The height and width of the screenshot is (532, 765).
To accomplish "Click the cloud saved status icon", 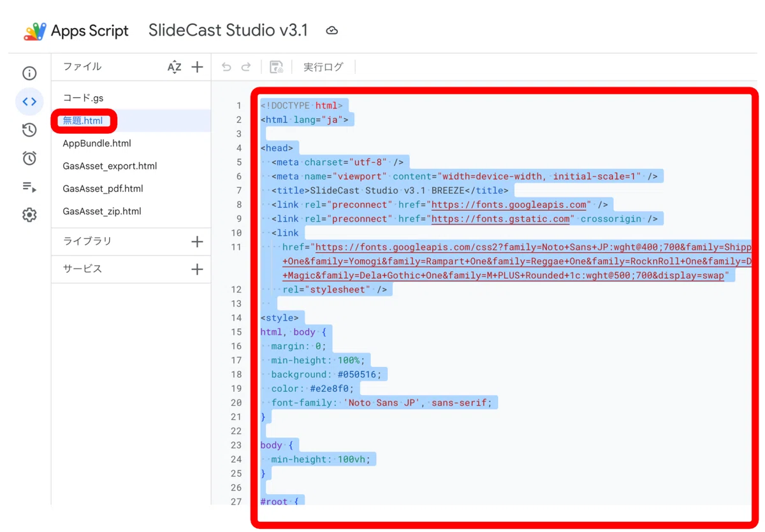I will tap(331, 31).
